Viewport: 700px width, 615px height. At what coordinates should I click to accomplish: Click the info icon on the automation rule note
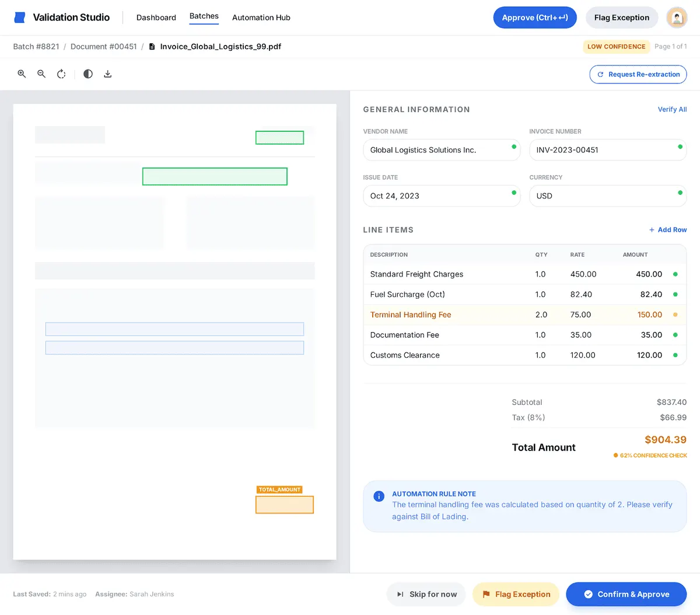point(379,496)
